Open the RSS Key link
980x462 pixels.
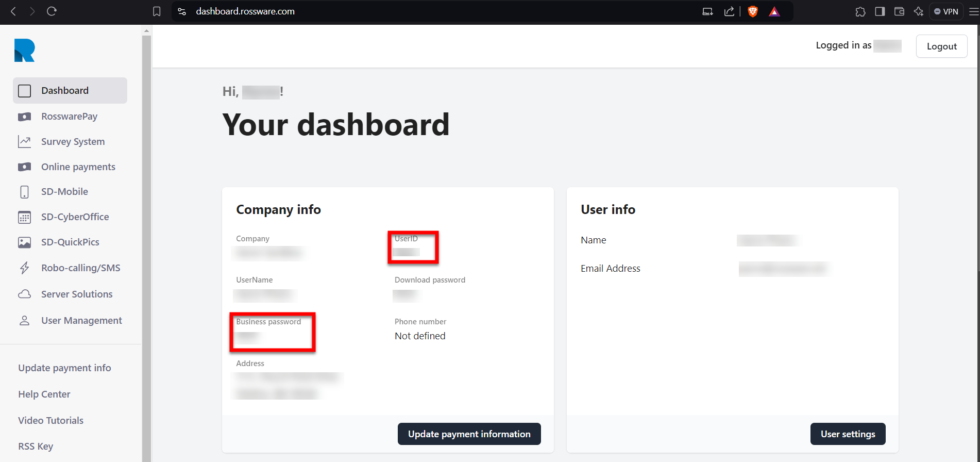click(36, 447)
